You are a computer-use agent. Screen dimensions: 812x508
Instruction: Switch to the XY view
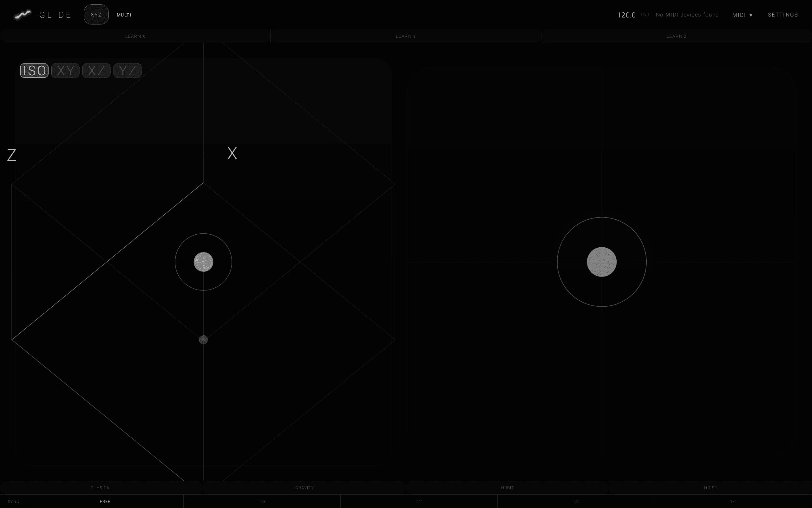point(65,70)
